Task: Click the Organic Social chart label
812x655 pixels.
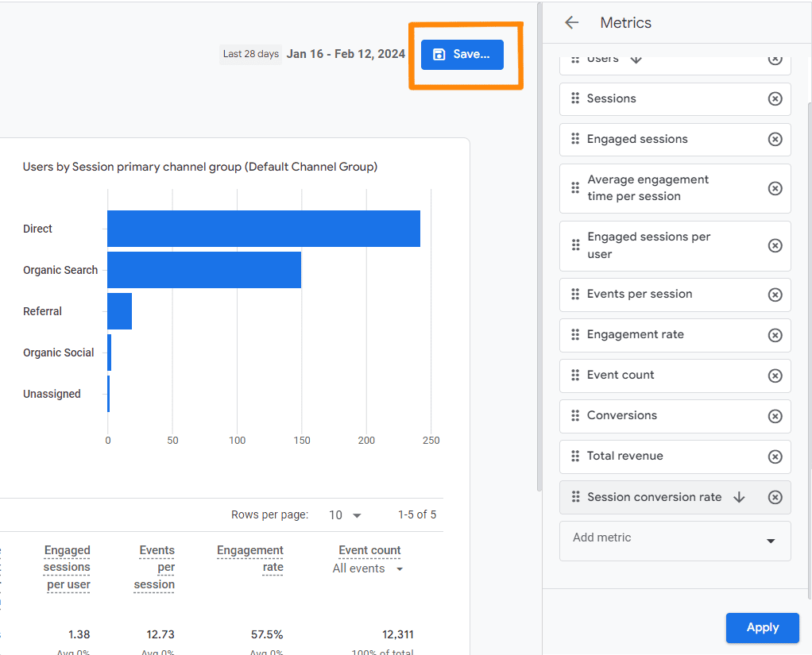Action: (59, 353)
